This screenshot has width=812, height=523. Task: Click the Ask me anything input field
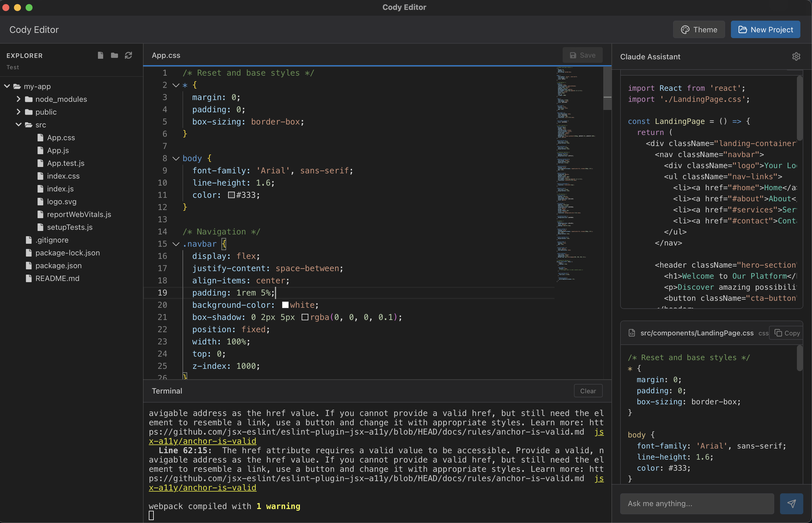point(697,504)
